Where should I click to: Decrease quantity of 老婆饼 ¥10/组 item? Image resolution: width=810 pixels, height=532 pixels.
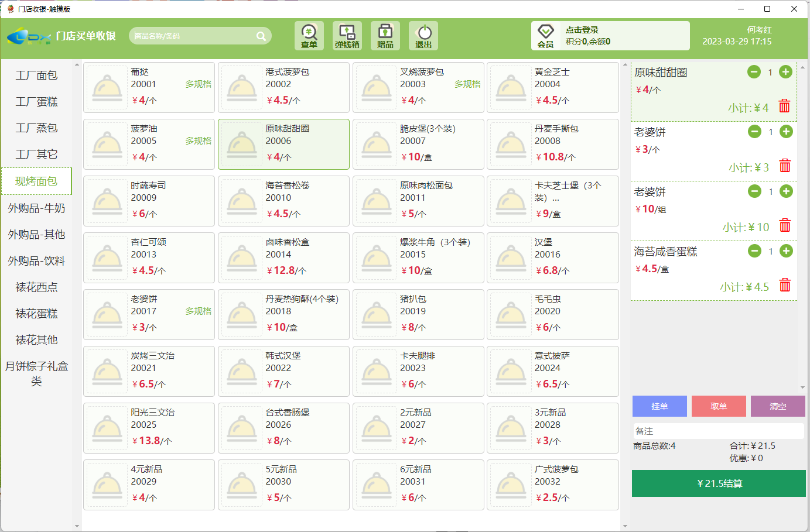point(754,191)
